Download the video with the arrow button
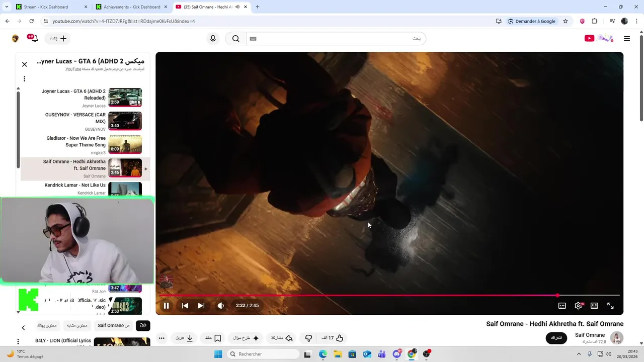This screenshot has height=362, width=644. tap(185, 338)
